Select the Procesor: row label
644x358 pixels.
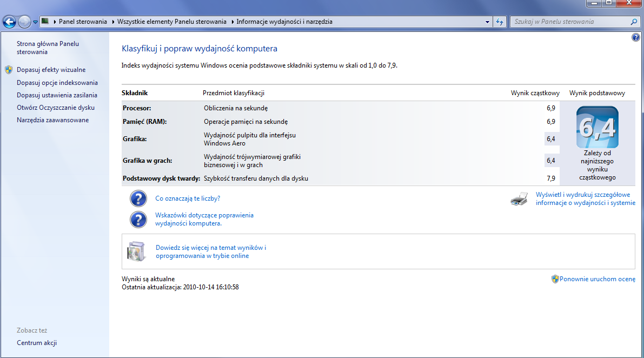click(137, 108)
